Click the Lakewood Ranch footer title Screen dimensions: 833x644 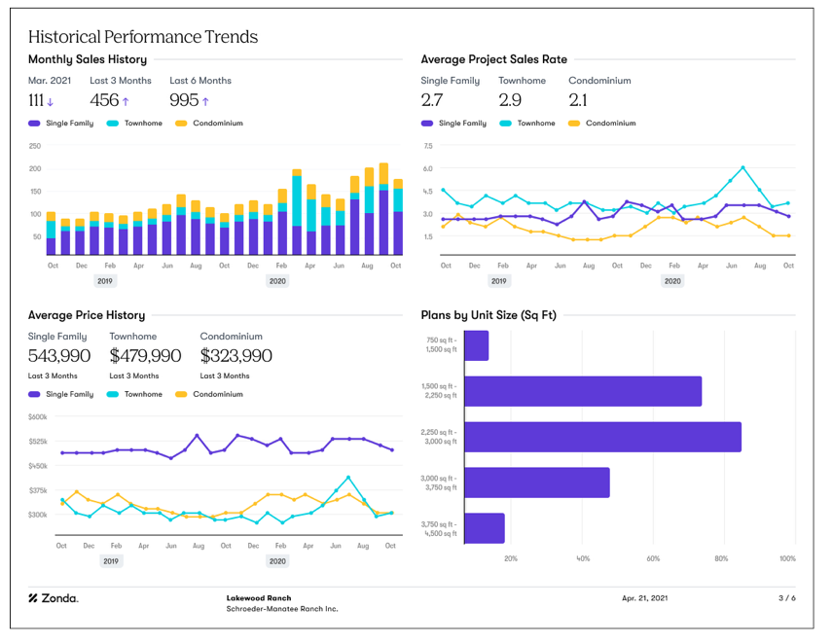point(259,598)
